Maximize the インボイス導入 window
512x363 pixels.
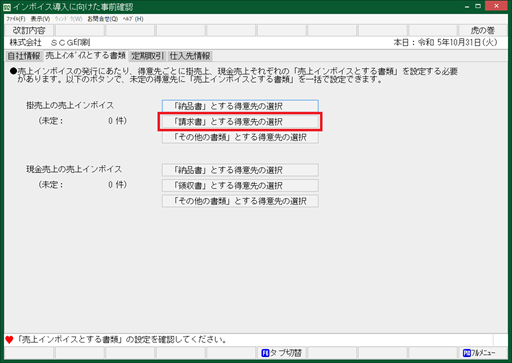click(x=478, y=6)
